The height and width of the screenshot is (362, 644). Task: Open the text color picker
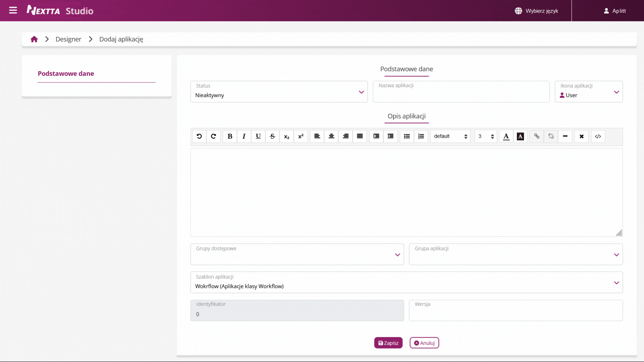tap(506, 136)
